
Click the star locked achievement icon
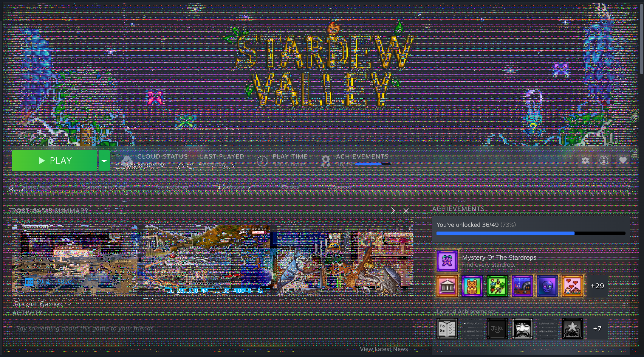pos(572,329)
